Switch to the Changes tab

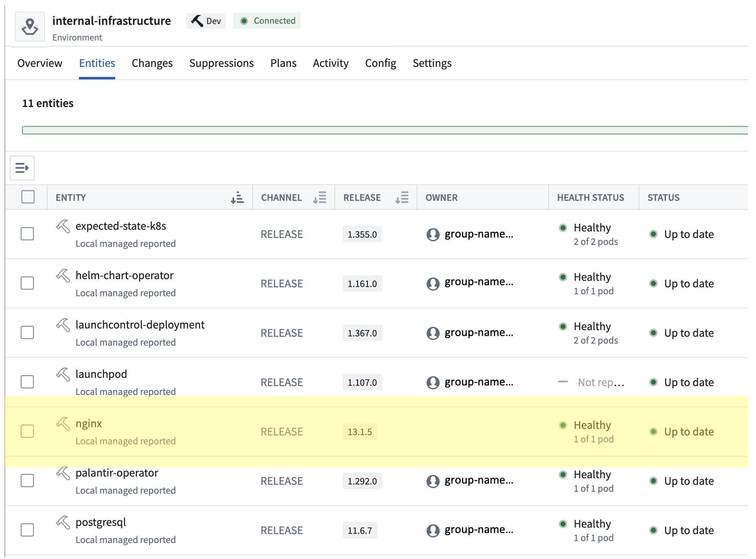152,63
